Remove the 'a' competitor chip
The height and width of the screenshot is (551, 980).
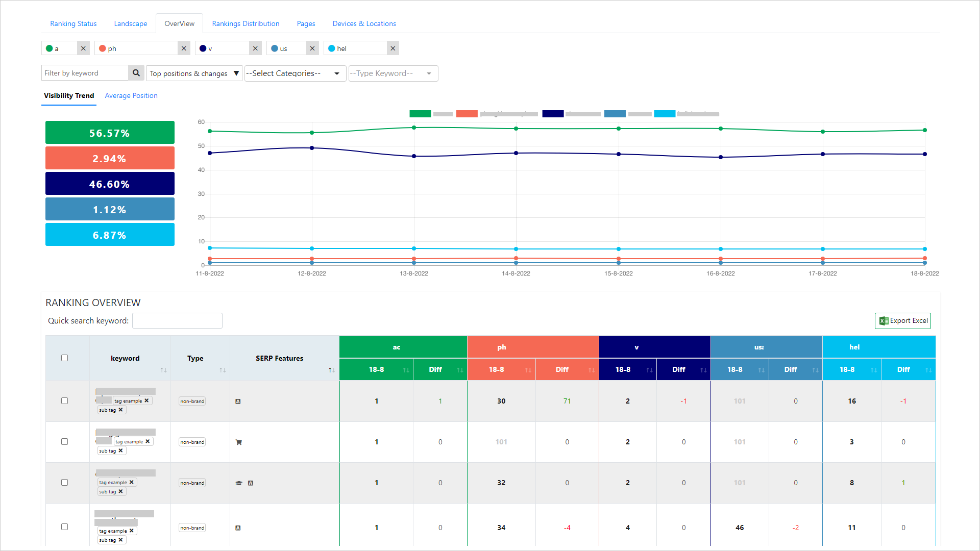83,48
